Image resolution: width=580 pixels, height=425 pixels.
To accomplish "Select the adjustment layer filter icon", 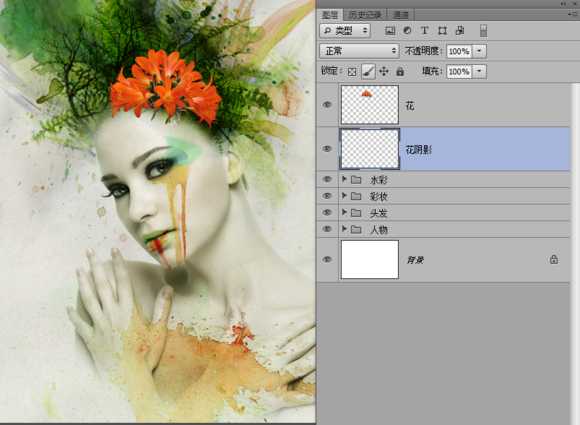I will [x=407, y=31].
